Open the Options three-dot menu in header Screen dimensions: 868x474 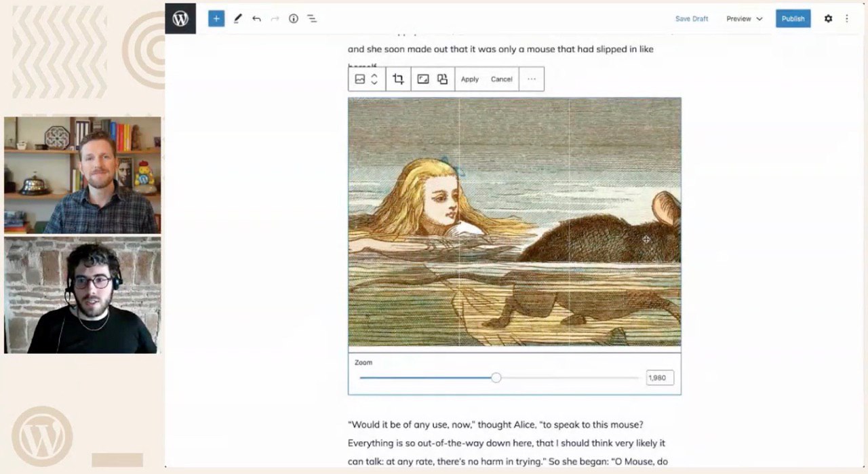[x=847, y=19]
